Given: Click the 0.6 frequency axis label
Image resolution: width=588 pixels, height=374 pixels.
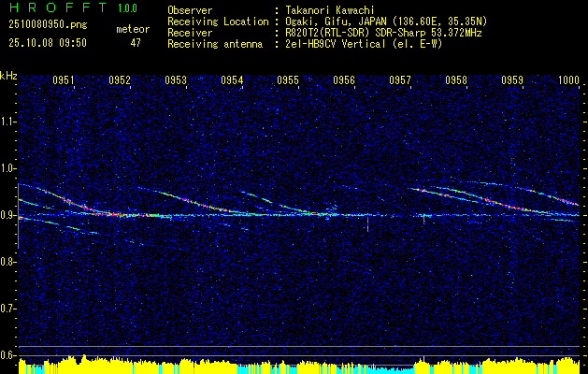Looking at the screenshot, I should [x=7, y=355].
